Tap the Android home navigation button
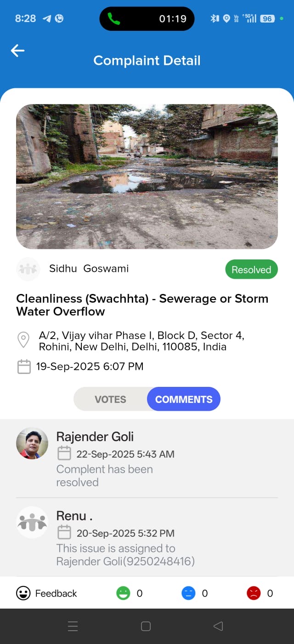Viewport: 294px width, 644px height. [146, 626]
